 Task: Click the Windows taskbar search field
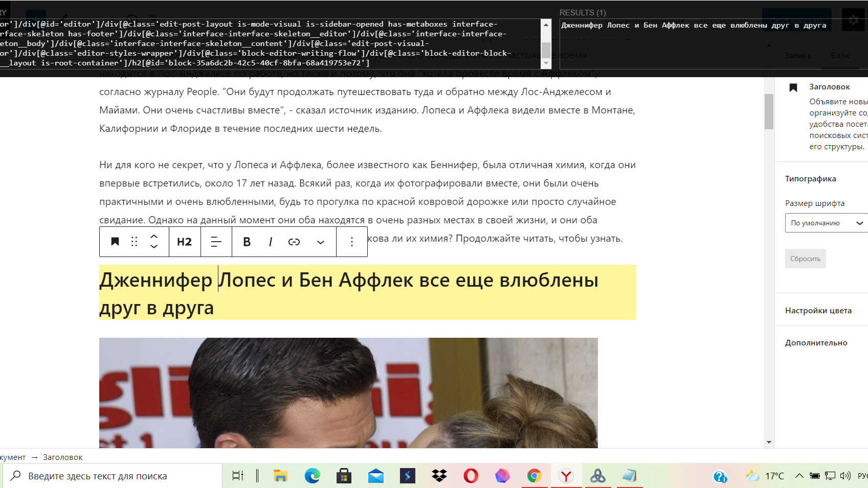click(x=113, y=476)
